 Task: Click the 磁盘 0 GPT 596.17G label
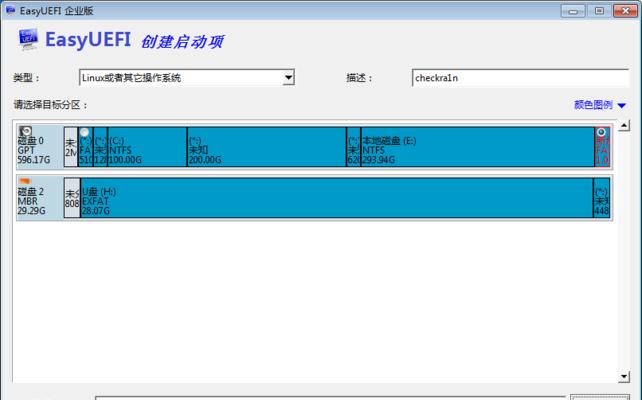(34, 150)
